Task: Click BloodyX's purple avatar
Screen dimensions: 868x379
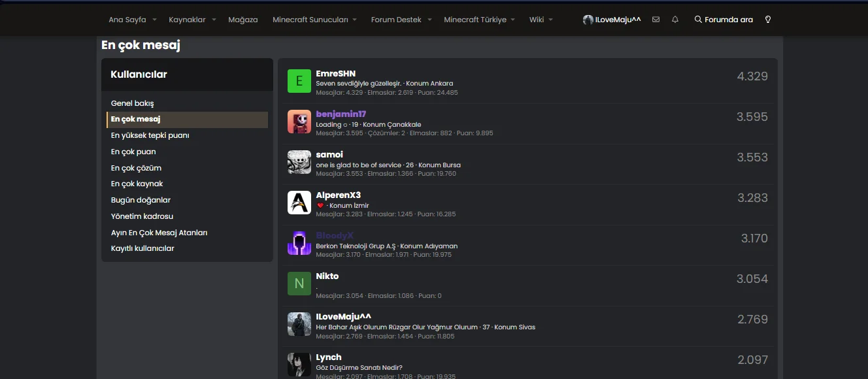Action: tap(299, 243)
